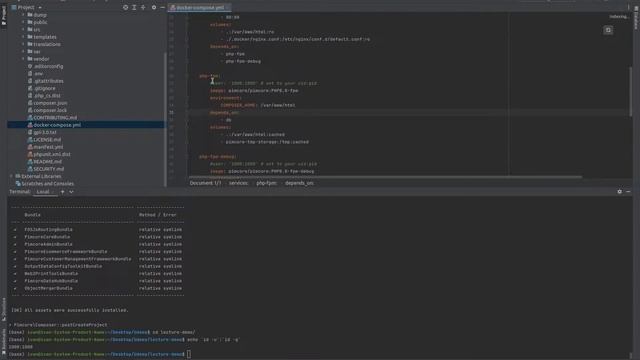
Task: Open the Bookmarks tool window stripe
Action: pos(4,342)
